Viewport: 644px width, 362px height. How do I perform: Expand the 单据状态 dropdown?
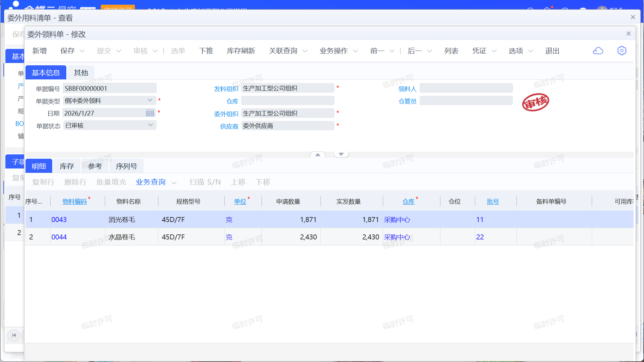(x=150, y=125)
